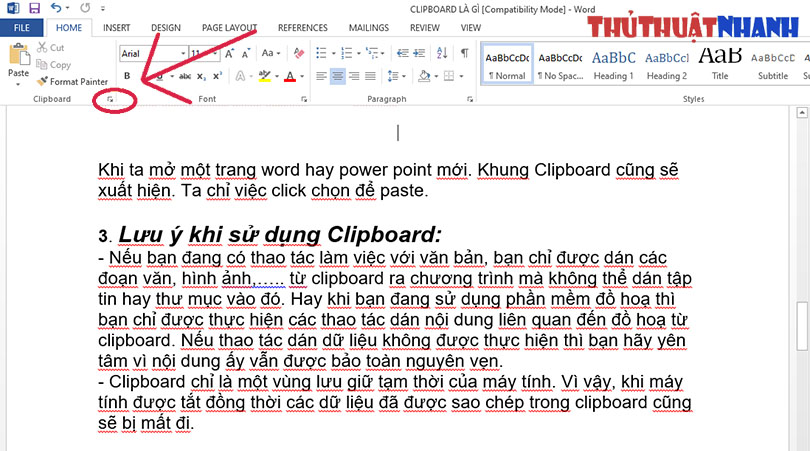This screenshot has width=810, height=451.
Task: Apply text effects and typography
Action: pyautogui.click(x=240, y=76)
